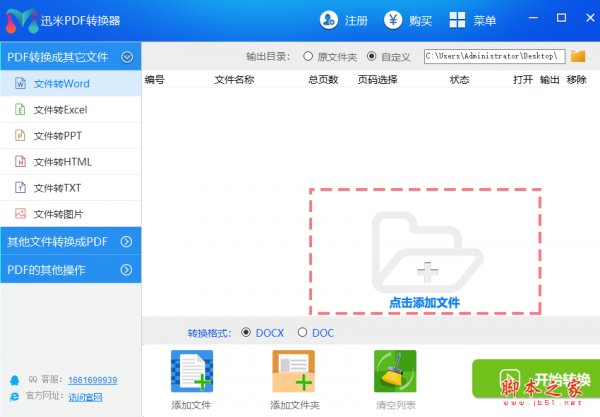600x417 pixels.
Task: Select 文件转图片 menu item
Action: [x=70, y=214]
